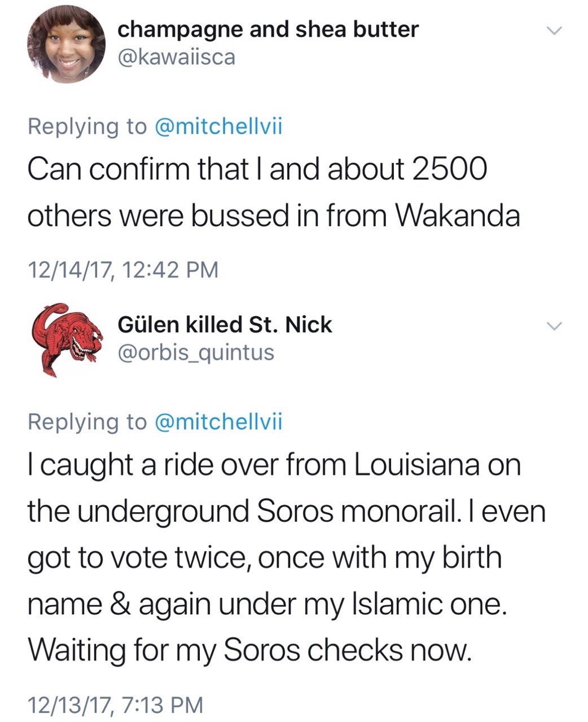588x722 pixels.
Task: Open champagne and shea butter's profile photo
Action: (67, 45)
